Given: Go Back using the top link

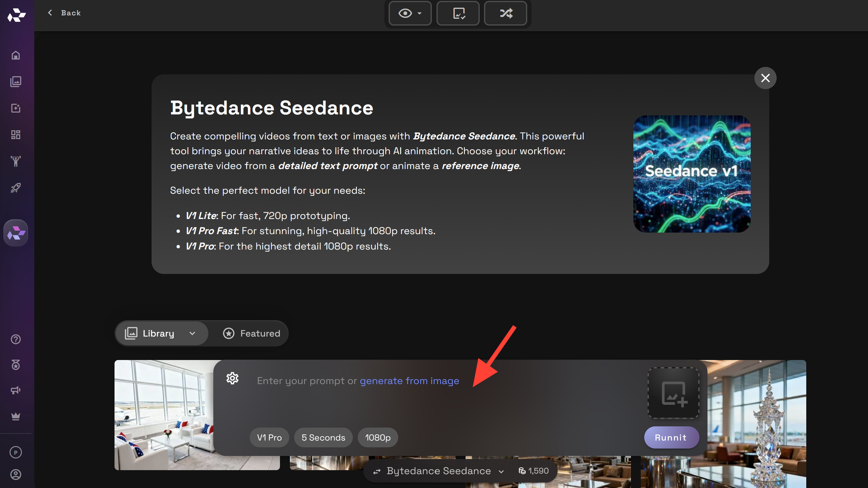Looking at the screenshot, I should click(x=64, y=13).
